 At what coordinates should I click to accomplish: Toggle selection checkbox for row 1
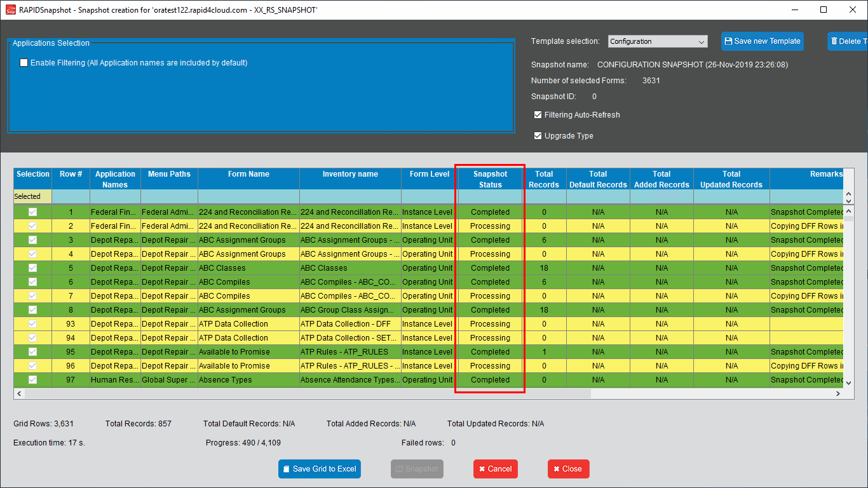[32, 212]
